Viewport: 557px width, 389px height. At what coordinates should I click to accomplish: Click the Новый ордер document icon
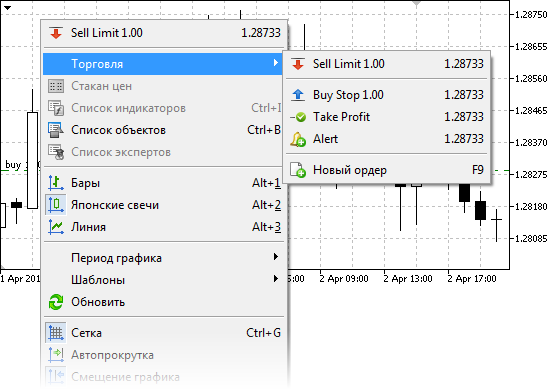click(298, 170)
